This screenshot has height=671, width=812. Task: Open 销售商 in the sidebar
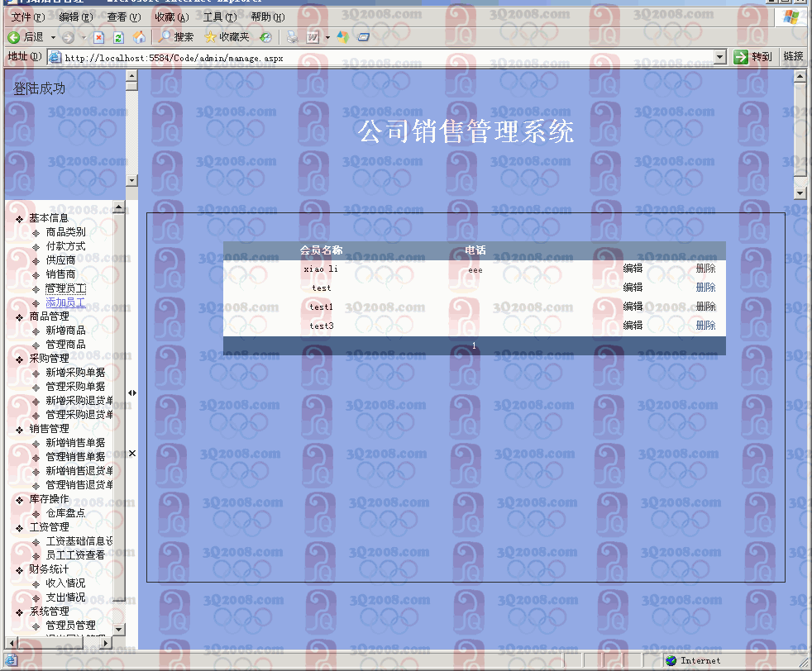60,274
